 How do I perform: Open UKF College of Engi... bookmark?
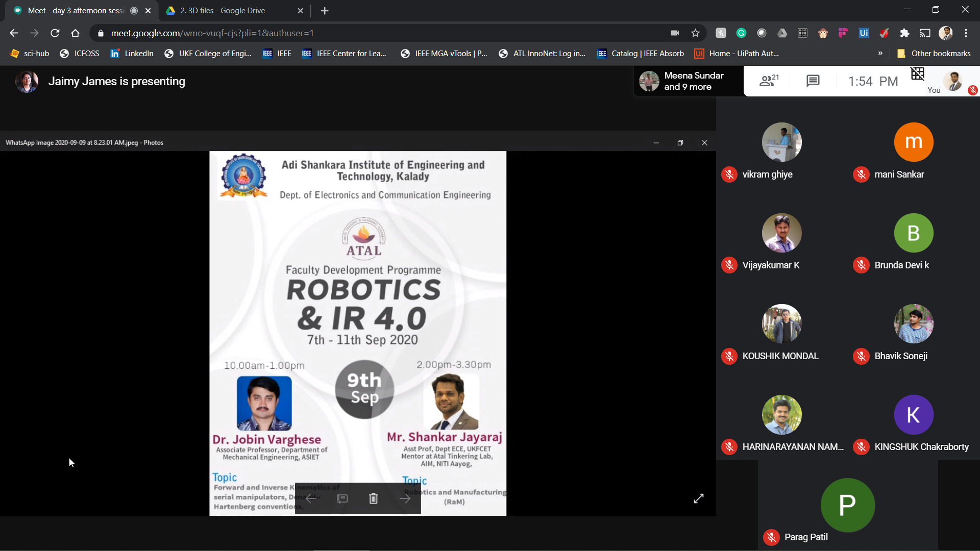click(x=208, y=54)
